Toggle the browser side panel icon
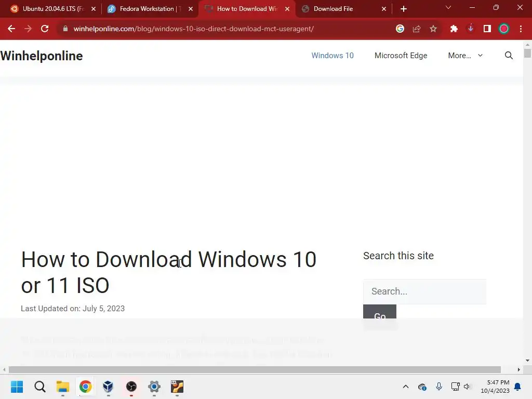Screen dimensions: 532x399 (487, 29)
